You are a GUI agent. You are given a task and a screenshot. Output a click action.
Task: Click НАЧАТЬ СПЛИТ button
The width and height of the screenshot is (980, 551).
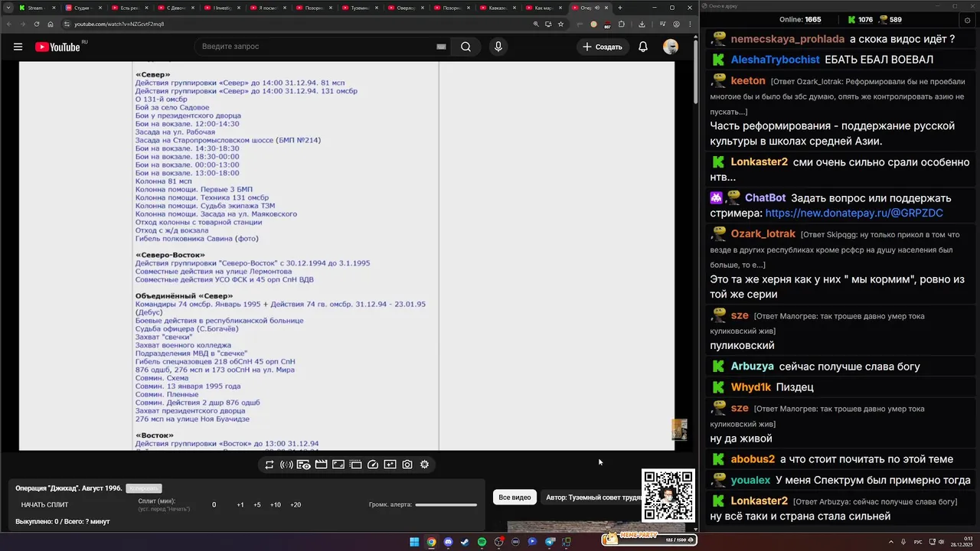pyautogui.click(x=44, y=505)
